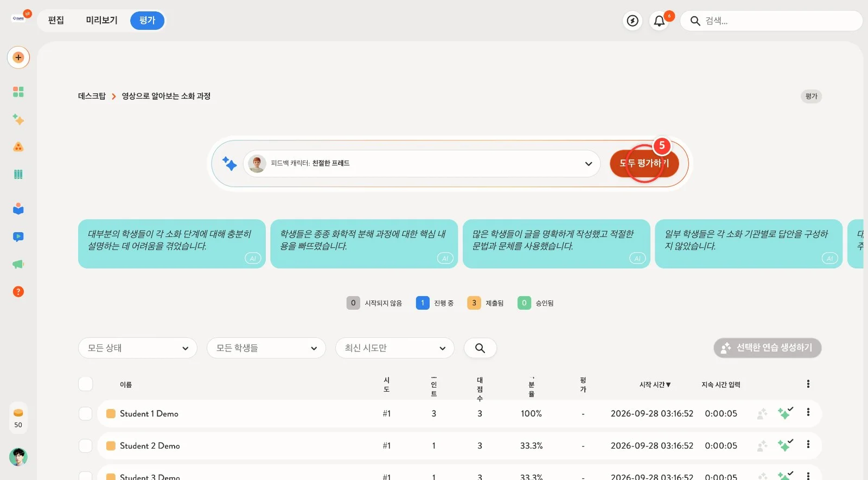Open the notifications bell
The width and height of the screenshot is (868, 480).
click(659, 21)
